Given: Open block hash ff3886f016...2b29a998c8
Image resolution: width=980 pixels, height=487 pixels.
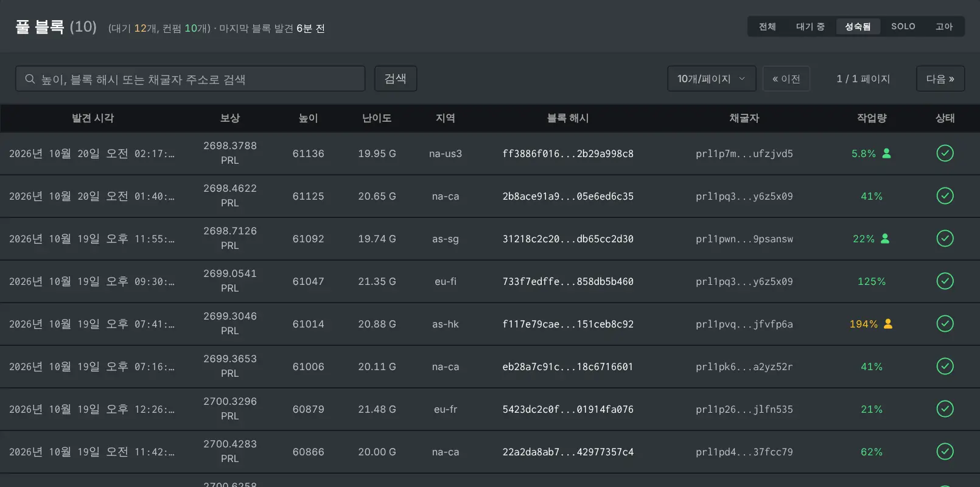Looking at the screenshot, I should click(x=568, y=154).
